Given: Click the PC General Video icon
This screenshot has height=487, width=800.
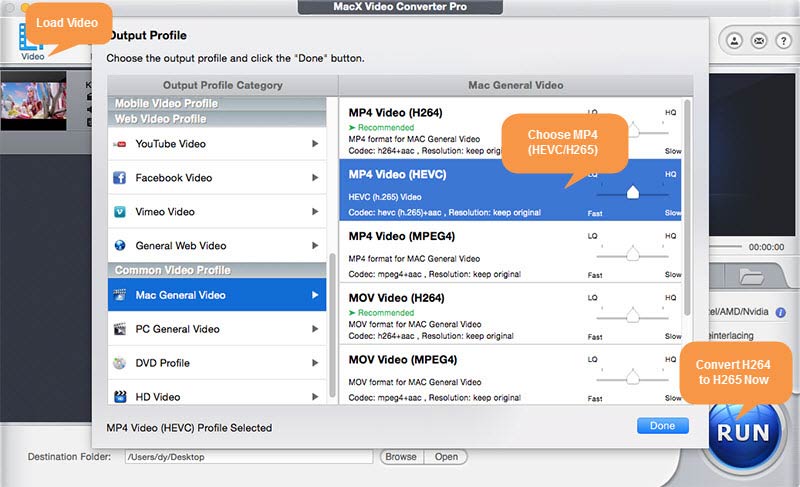Looking at the screenshot, I should tap(120, 329).
